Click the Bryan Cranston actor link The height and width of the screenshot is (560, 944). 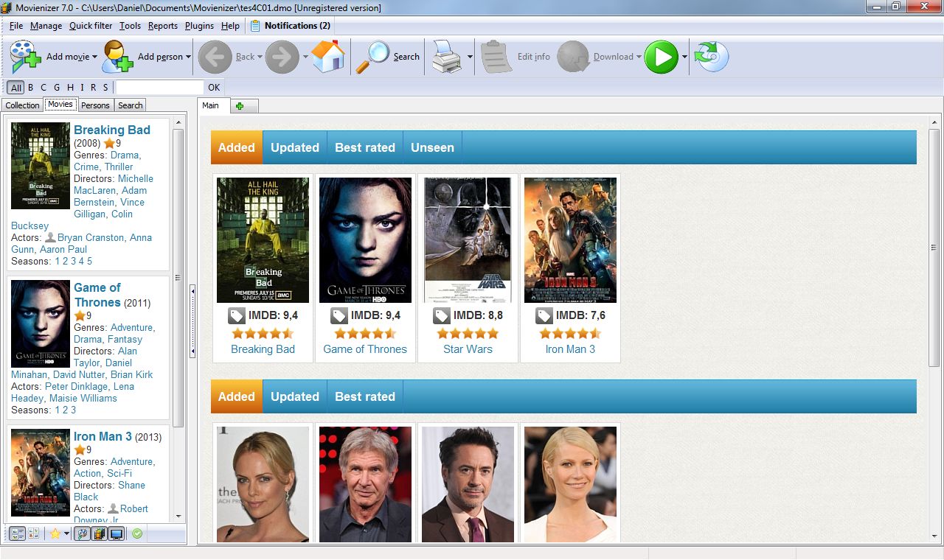click(x=91, y=237)
